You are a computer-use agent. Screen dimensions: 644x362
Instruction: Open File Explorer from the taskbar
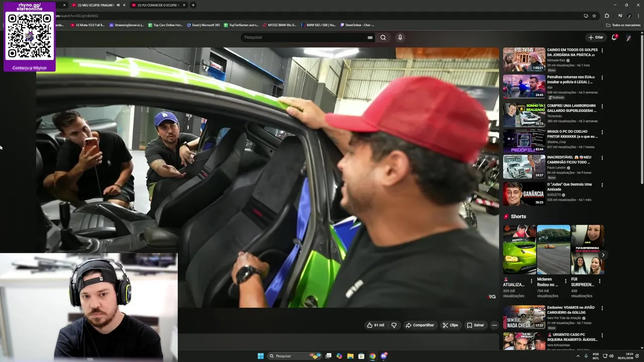coord(350,356)
